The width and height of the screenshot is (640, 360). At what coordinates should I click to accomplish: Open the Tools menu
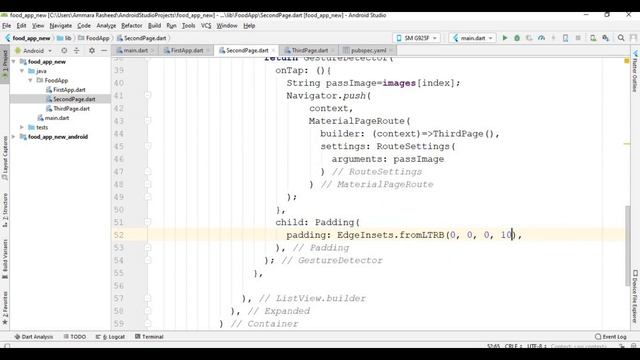tap(188, 26)
